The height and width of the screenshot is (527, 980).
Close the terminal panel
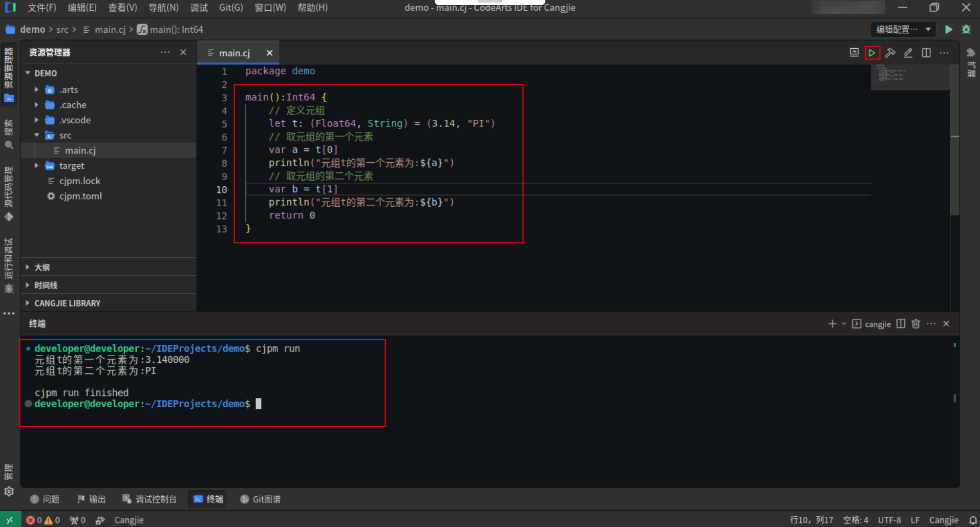coord(946,324)
